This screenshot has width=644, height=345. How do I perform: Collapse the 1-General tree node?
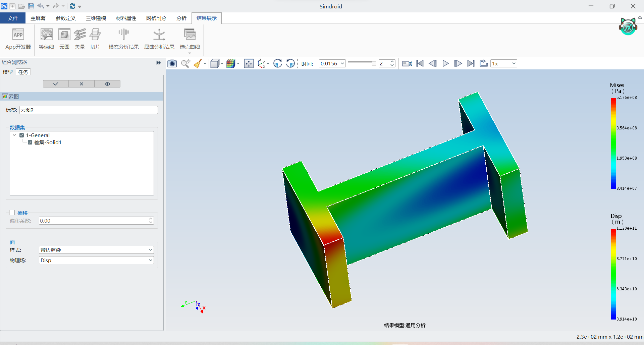point(14,135)
